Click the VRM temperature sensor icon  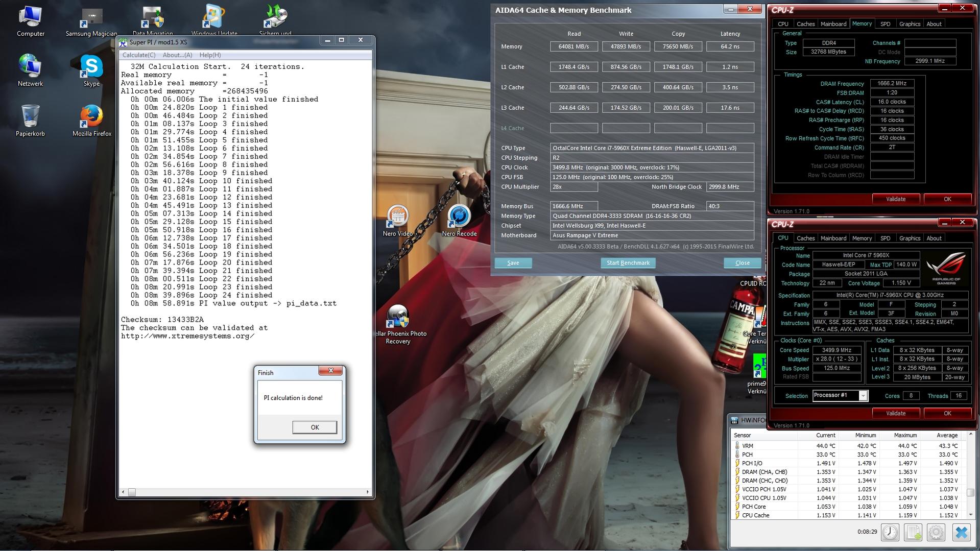click(x=737, y=446)
